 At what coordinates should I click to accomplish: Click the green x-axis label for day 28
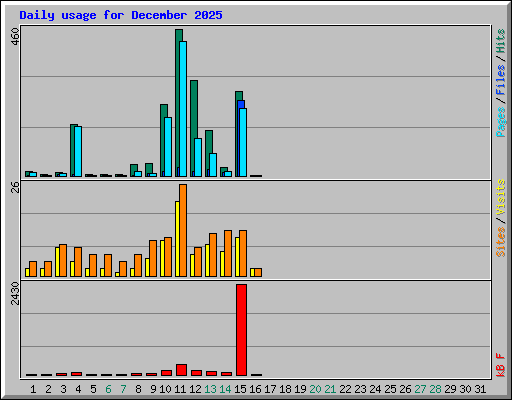coord(435,389)
